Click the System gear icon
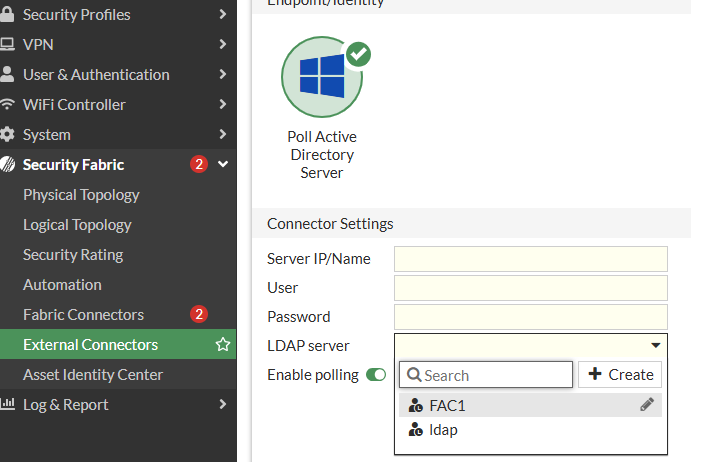 (8, 135)
